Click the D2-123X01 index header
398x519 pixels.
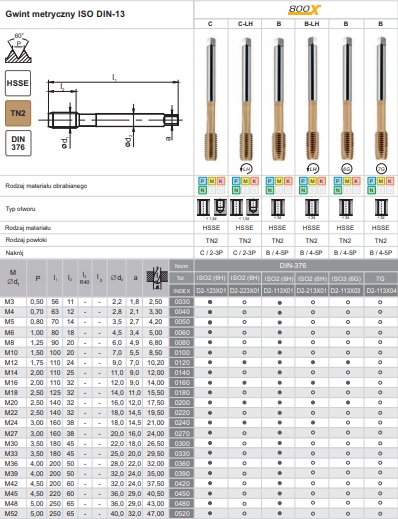click(211, 291)
